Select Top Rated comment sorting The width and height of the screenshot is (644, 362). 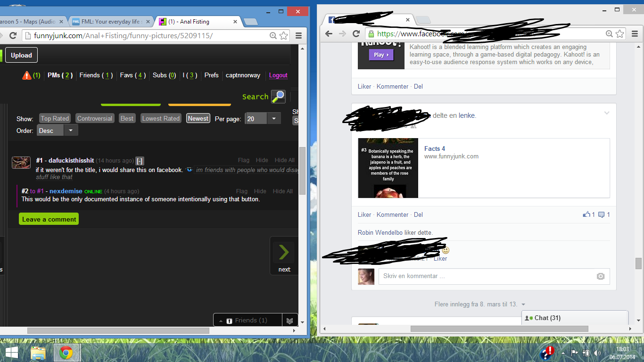click(x=55, y=118)
